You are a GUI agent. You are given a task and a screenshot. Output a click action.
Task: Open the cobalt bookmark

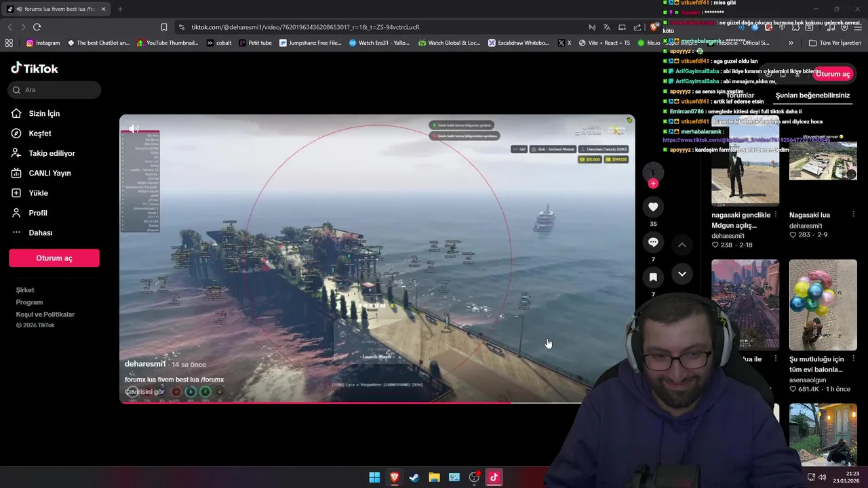tap(219, 43)
